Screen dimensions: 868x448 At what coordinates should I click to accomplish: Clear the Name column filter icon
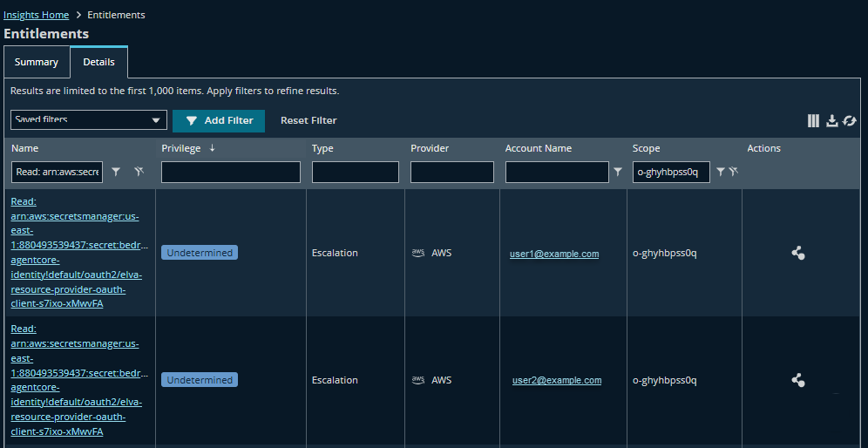click(x=139, y=173)
